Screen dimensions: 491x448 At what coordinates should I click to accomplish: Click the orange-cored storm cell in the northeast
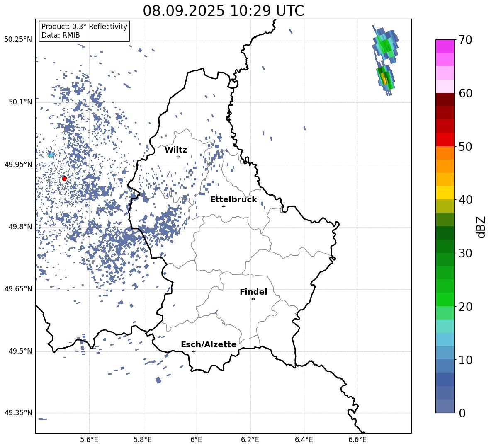click(x=385, y=80)
